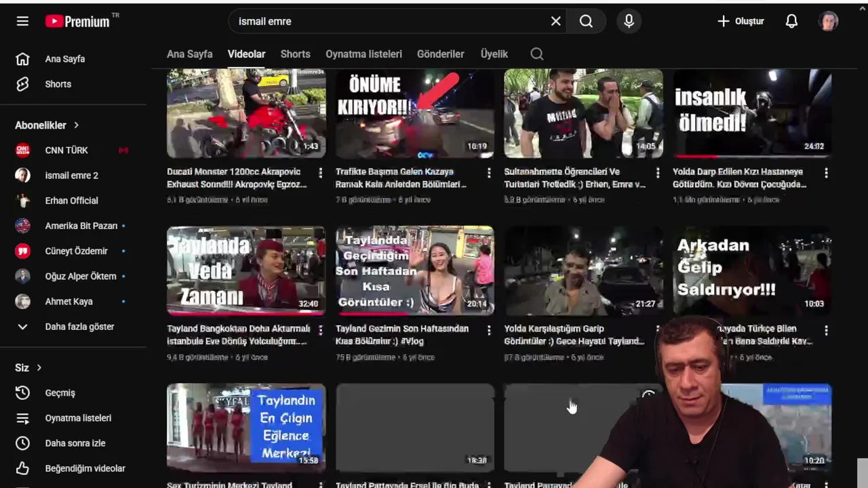Expand the Siz section
The image size is (868, 488).
tap(28, 367)
